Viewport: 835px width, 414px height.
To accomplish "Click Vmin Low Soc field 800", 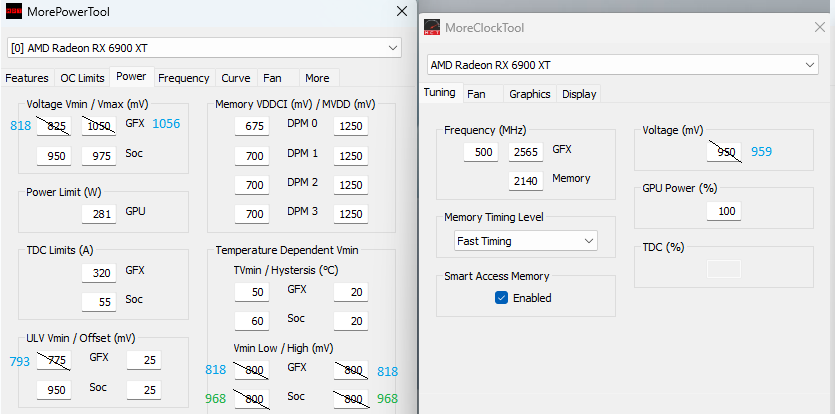I will tap(252, 399).
